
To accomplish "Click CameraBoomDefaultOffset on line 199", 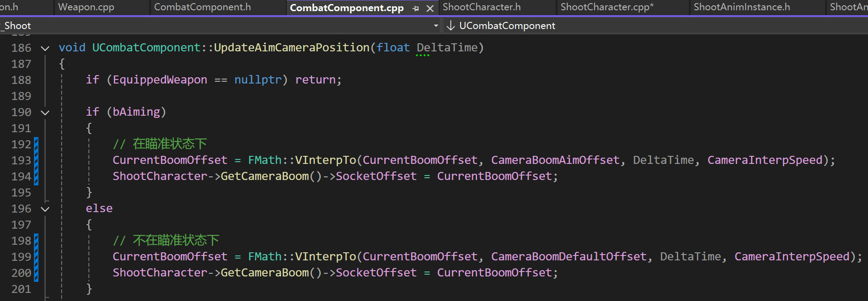I will tap(568, 257).
